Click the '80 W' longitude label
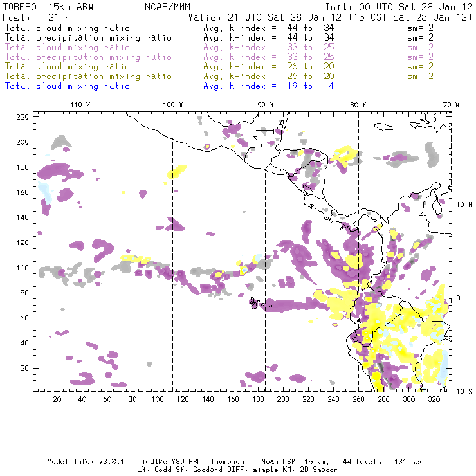 358,105
